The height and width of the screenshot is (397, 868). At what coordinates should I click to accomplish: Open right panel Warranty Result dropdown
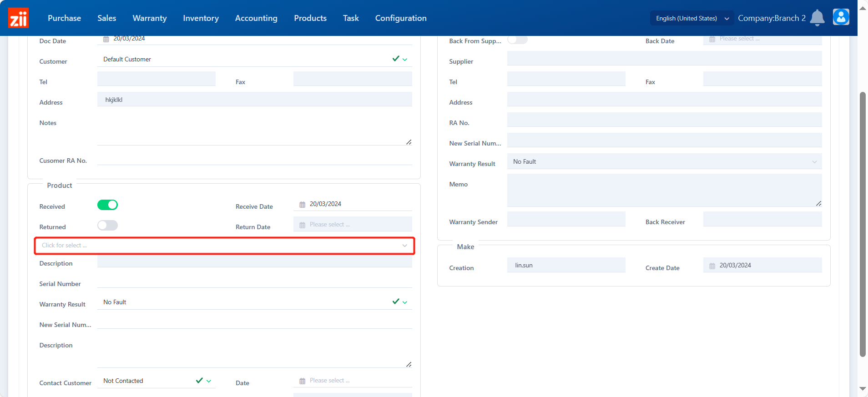coord(664,161)
